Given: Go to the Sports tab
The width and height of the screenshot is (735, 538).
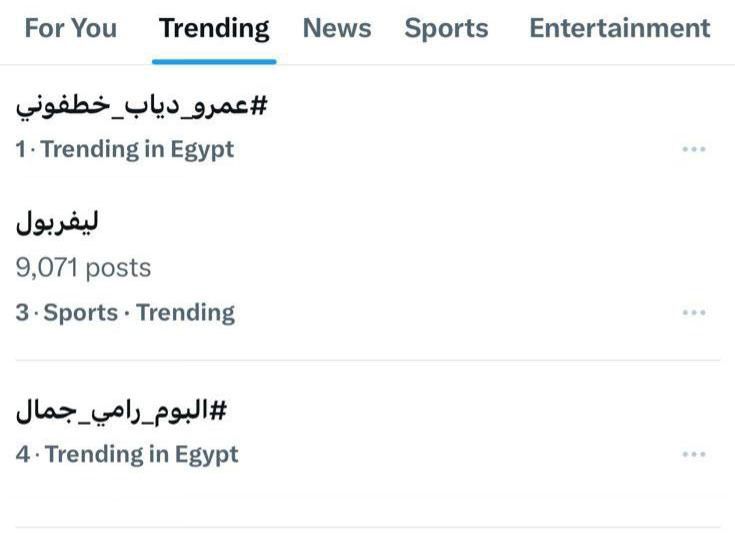Looking at the screenshot, I should [x=446, y=28].
